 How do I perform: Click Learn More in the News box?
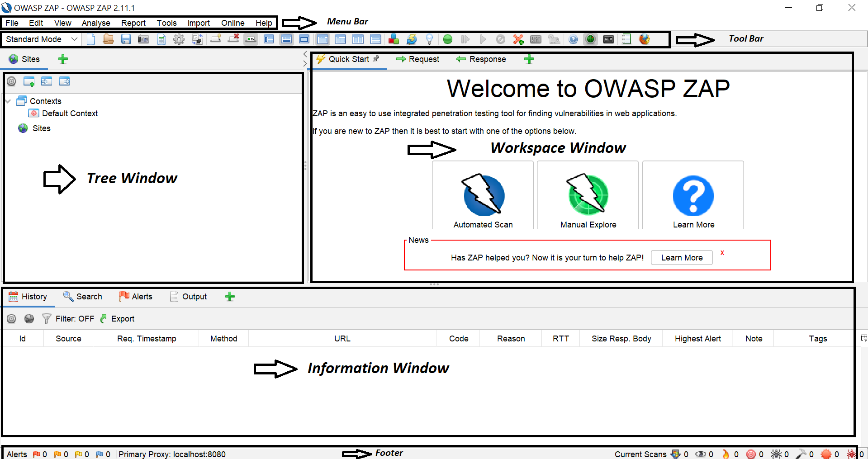[682, 258]
